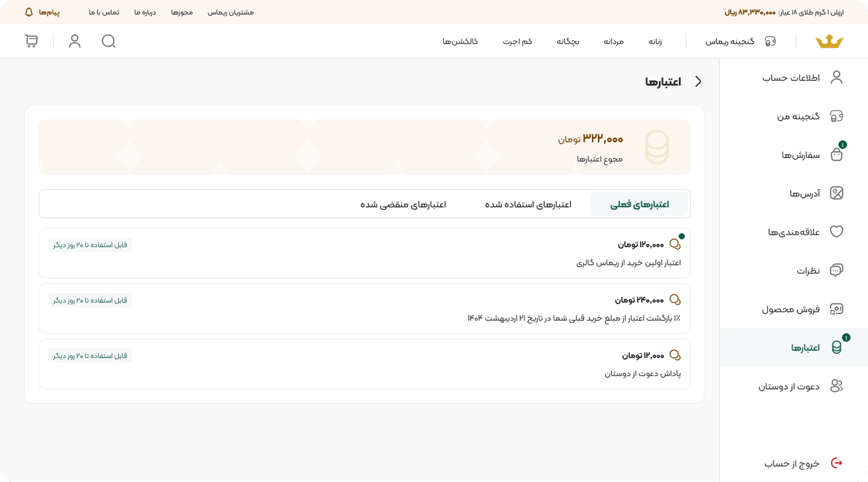Click the ۲۴۰,۰۰۰ تومان amount
The image size is (868, 482).
click(639, 300)
